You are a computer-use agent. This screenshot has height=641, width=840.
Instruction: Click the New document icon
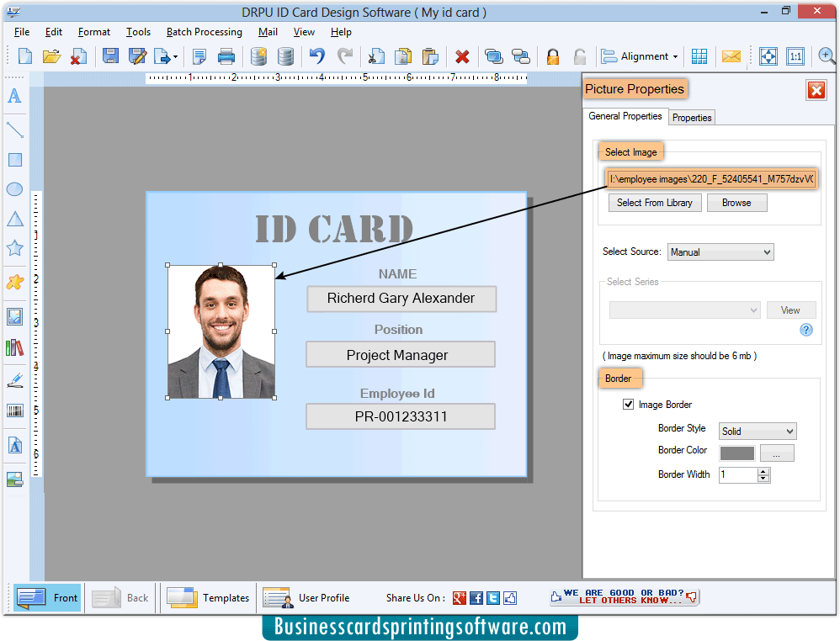tap(25, 56)
